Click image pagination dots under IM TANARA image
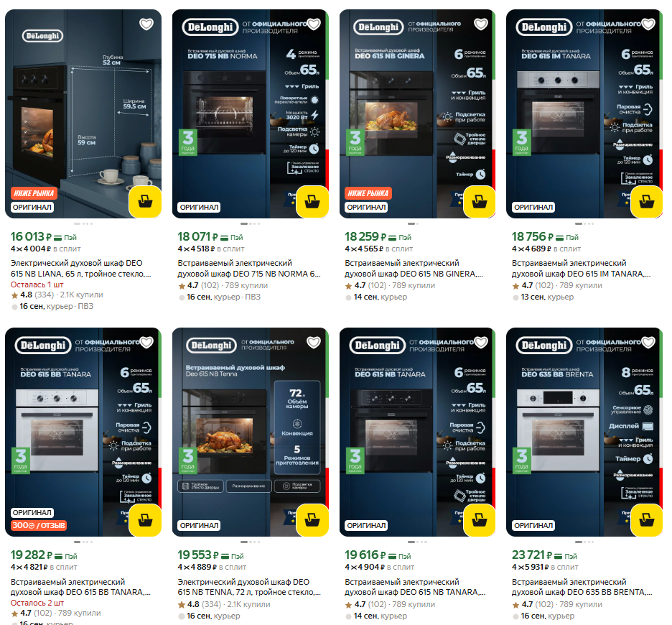Image resolution: width=672 pixels, height=625 pixels. (584, 224)
